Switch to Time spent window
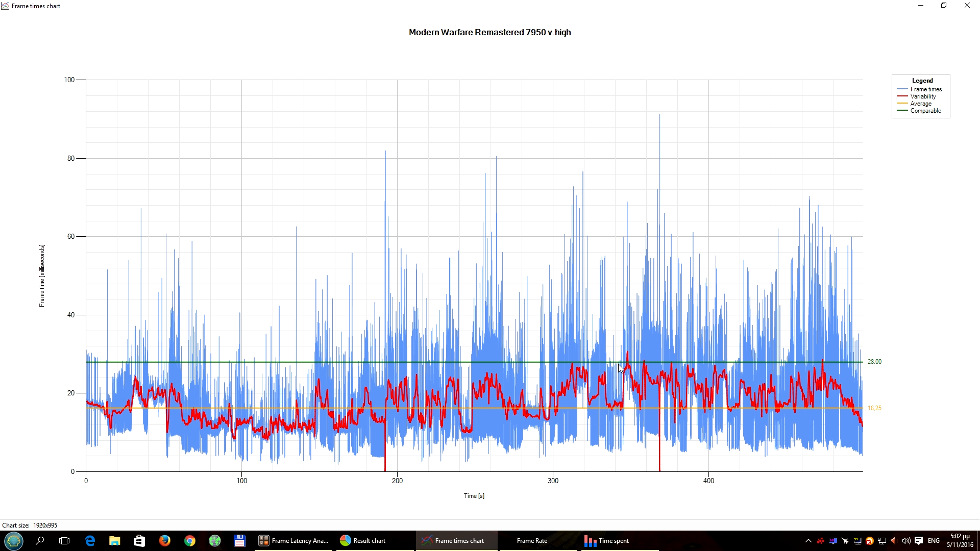The width and height of the screenshot is (980, 551). pyautogui.click(x=620, y=541)
